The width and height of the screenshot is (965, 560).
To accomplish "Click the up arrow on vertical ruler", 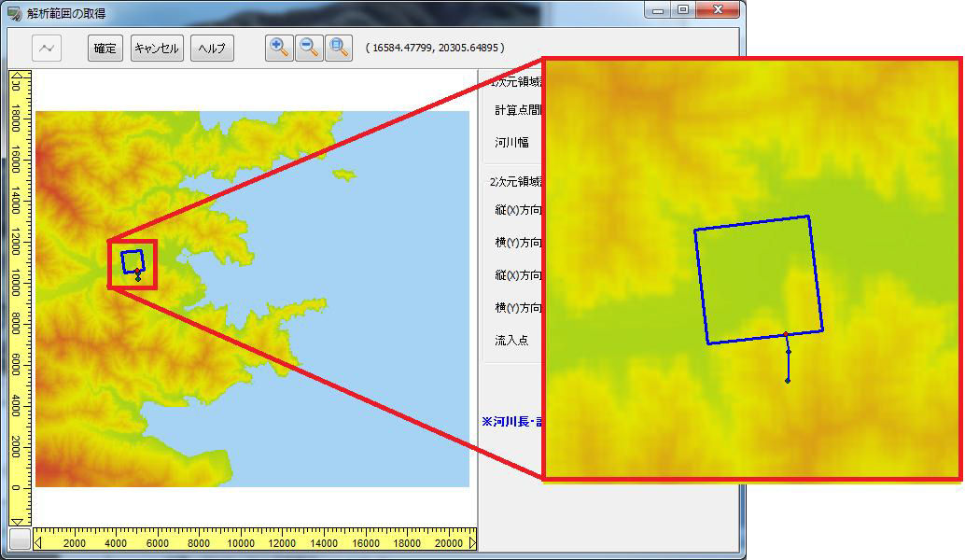I will pyautogui.click(x=17, y=77).
